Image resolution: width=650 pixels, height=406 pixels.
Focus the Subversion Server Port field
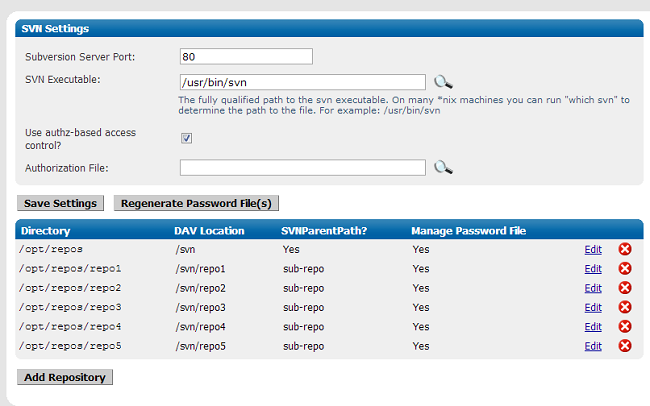(x=246, y=56)
